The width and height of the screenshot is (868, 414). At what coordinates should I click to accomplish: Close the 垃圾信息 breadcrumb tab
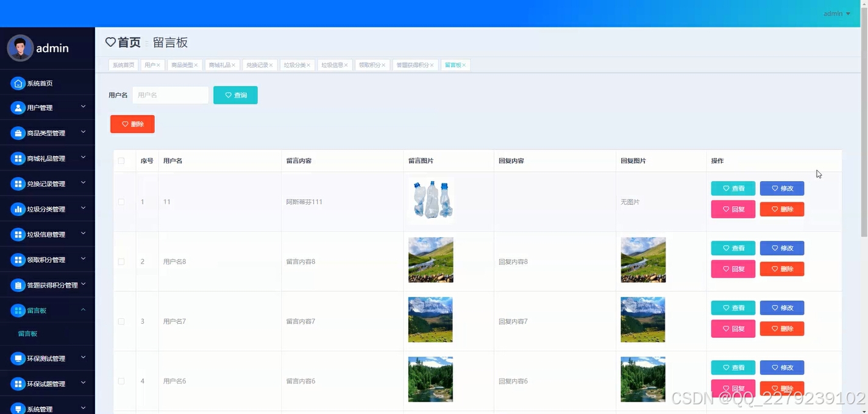tap(346, 65)
